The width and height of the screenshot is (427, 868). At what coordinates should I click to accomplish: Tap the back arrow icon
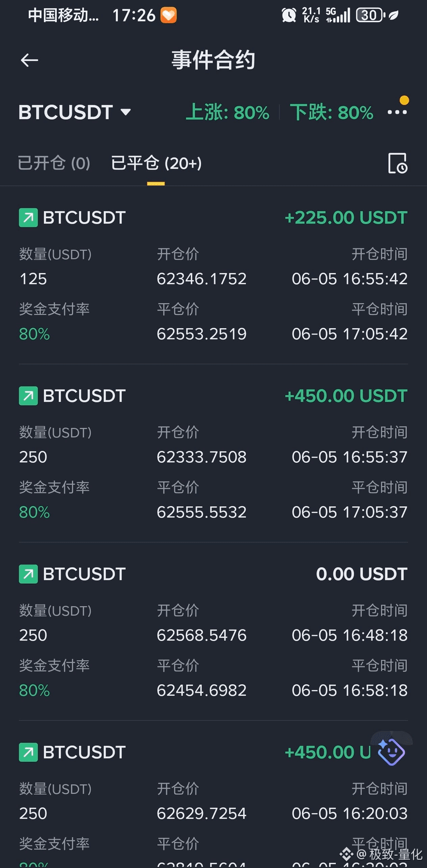pos(29,60)
